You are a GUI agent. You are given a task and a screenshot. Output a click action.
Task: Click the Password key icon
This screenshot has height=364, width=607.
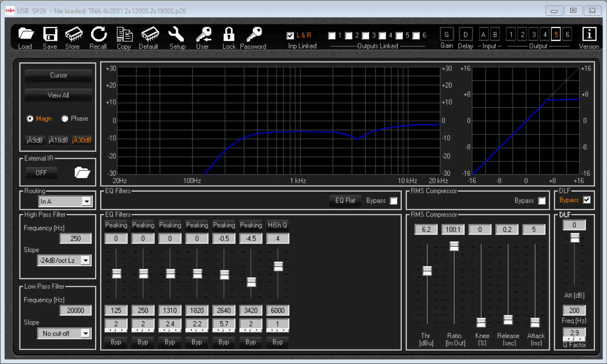254,35
